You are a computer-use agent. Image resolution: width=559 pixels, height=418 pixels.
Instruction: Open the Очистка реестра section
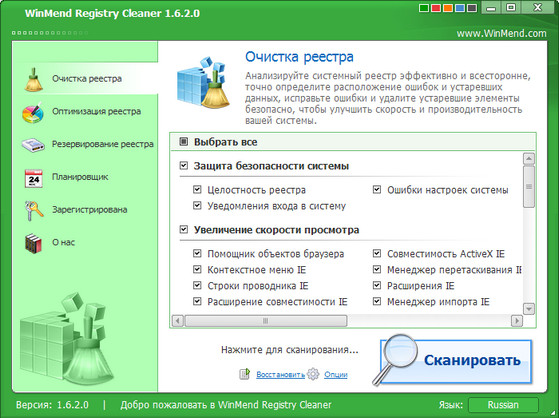(86, 78)
